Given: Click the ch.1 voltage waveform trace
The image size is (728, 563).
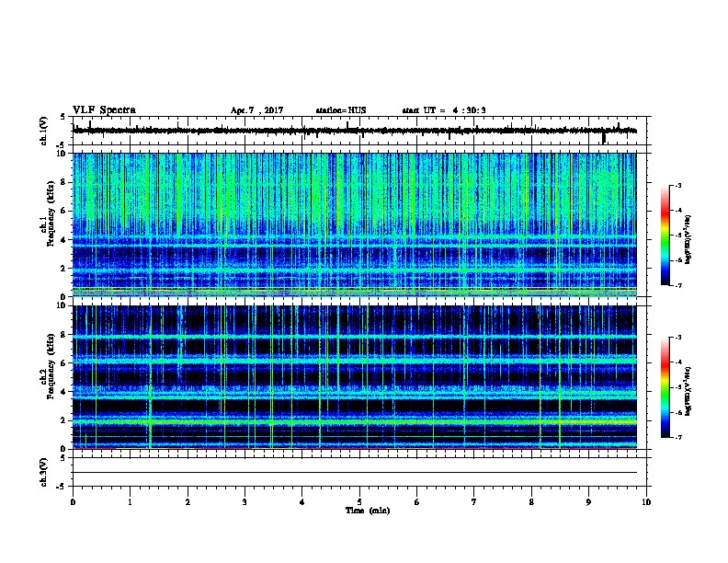Looking at the screenshot, I should click(355, 131).
